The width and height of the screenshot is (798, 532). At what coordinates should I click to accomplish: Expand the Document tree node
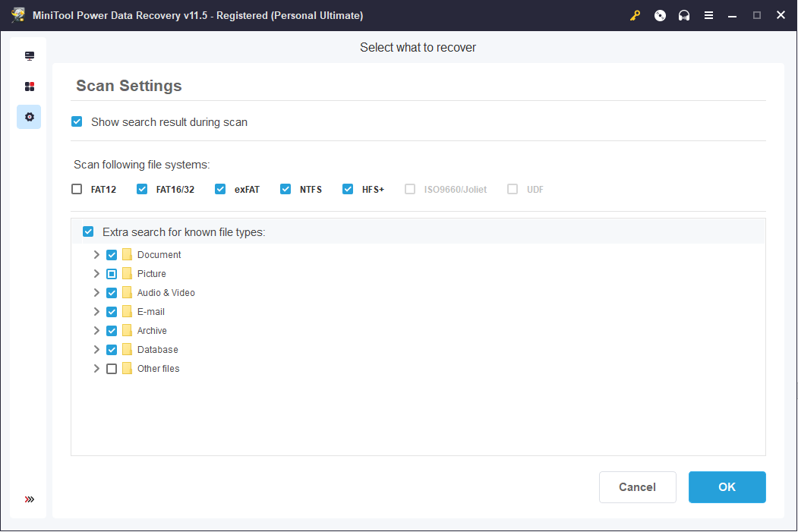96,254
